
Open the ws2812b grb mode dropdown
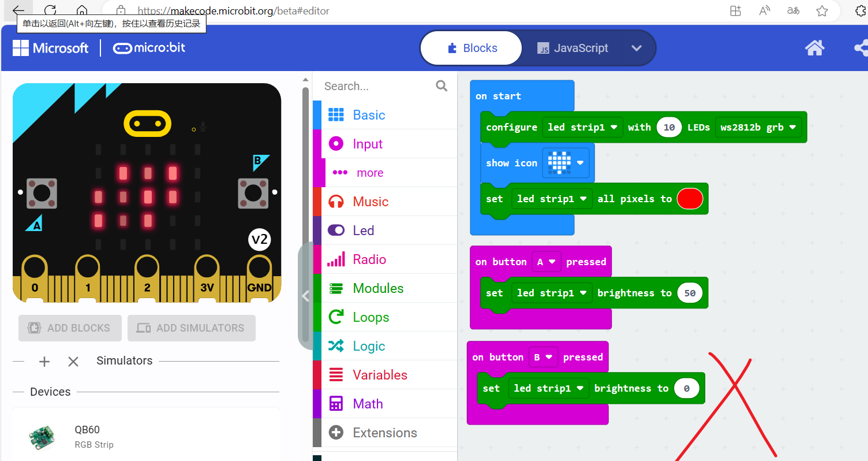758,127
